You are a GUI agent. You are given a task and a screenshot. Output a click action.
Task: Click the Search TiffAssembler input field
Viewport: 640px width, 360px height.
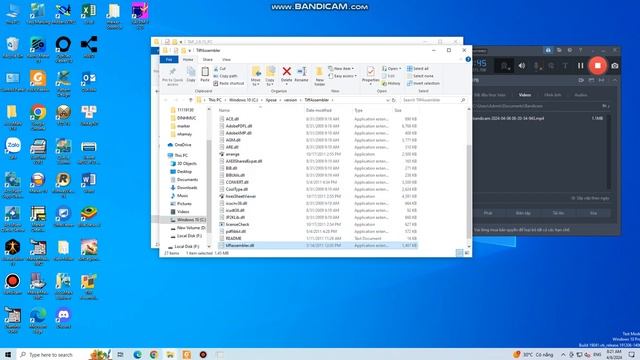433,100
